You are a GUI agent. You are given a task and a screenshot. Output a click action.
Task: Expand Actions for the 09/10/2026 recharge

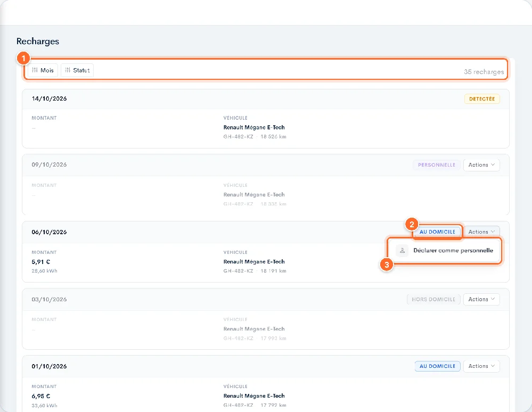click(481, 165)
